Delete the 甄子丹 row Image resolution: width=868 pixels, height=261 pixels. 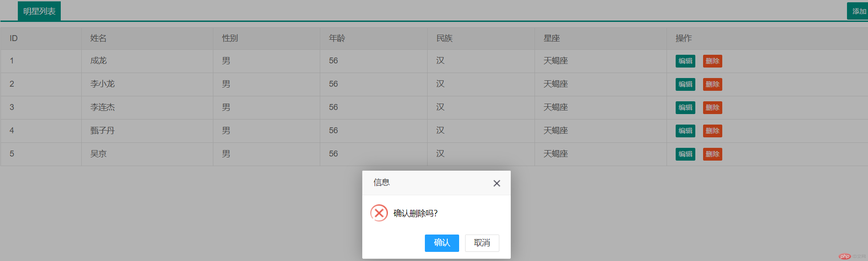point(712,131)
